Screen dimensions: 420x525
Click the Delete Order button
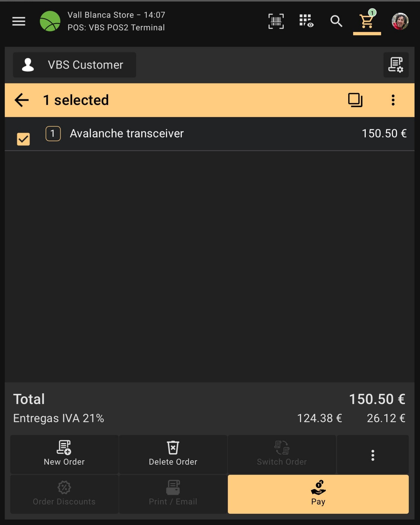(173, 454)
